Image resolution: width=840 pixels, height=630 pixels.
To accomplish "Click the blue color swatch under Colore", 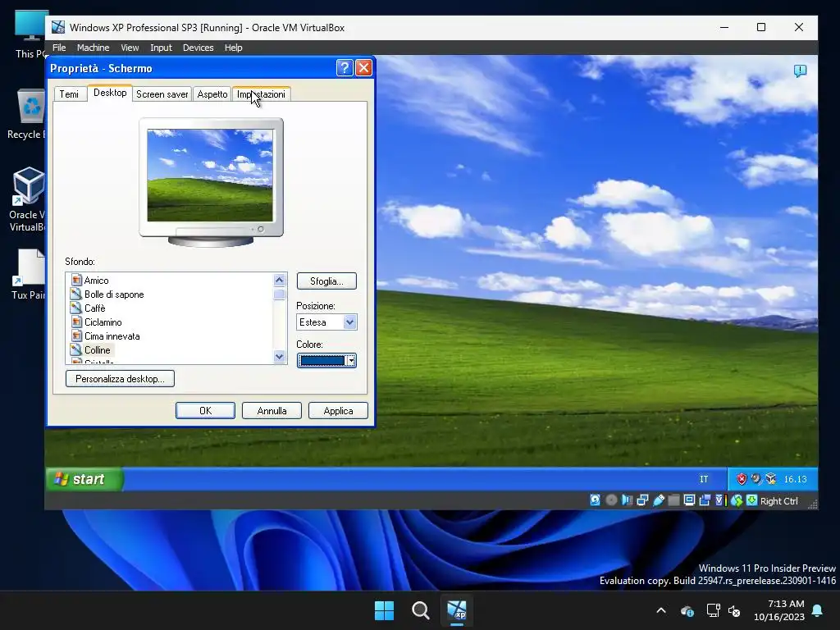I will click(x=322, y=361).
